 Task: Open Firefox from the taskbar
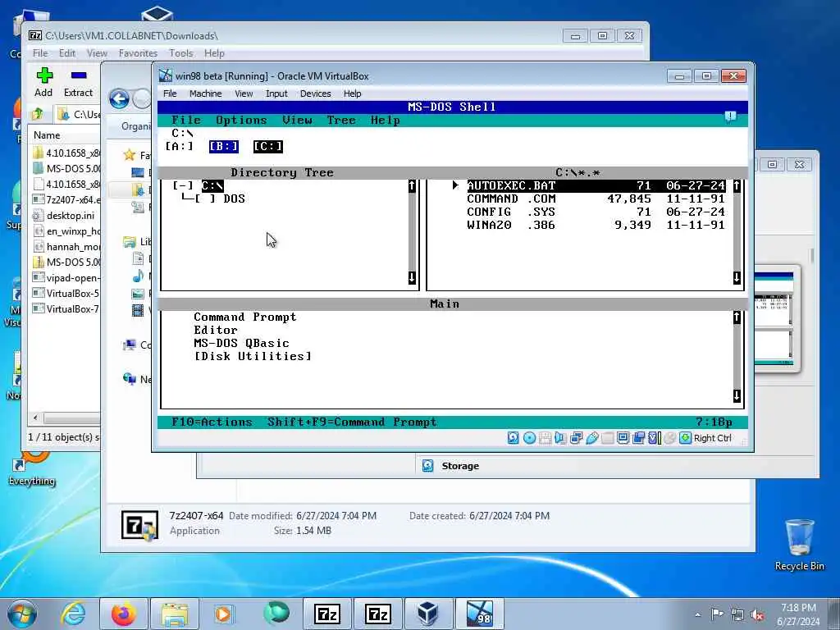[123, 614]
